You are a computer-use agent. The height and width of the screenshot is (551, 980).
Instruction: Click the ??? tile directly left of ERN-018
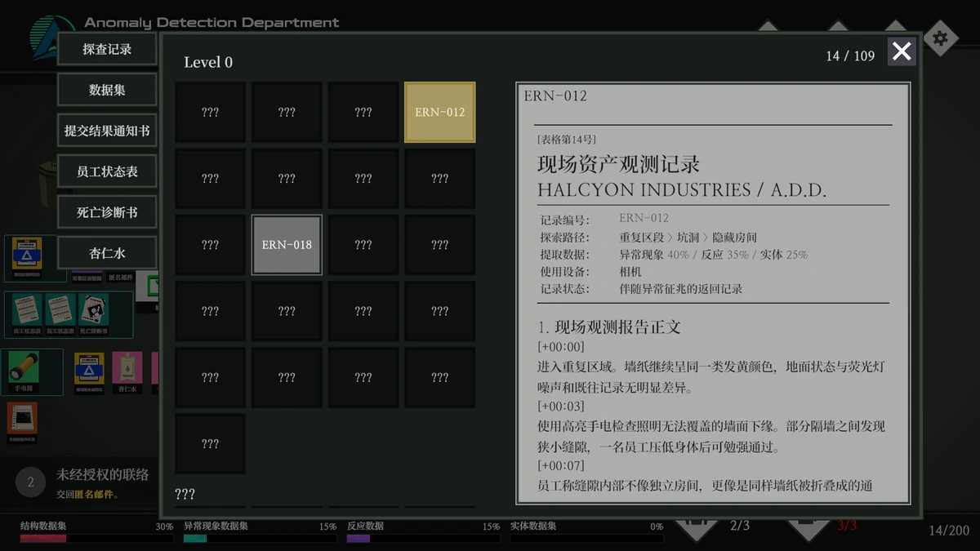click(210, 245)
